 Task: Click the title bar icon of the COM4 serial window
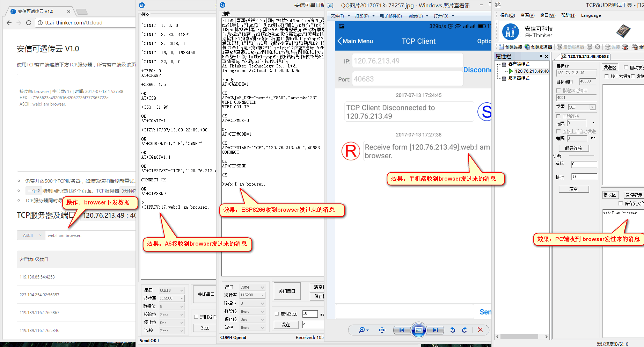click(x=222, y=5)
